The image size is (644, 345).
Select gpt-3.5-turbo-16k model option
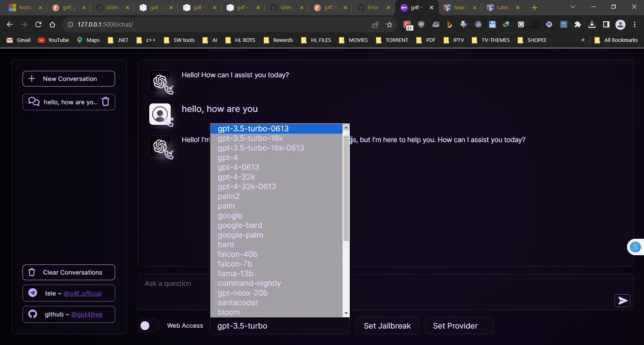(x=277, y=138)
